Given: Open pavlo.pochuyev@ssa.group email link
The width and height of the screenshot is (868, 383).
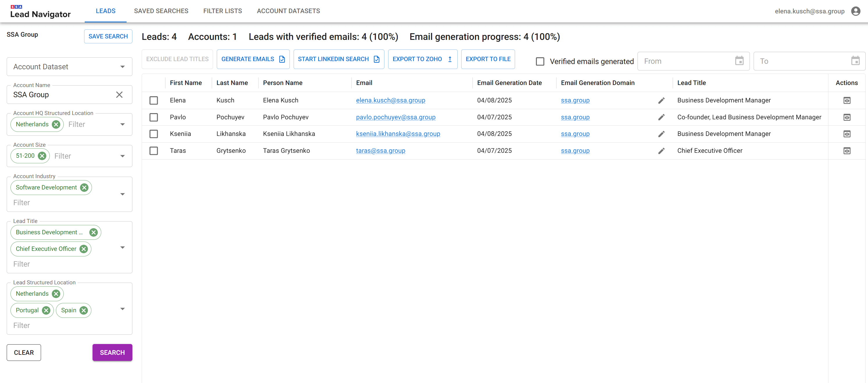Looking at the screenshot, I should tap(395, 117).
